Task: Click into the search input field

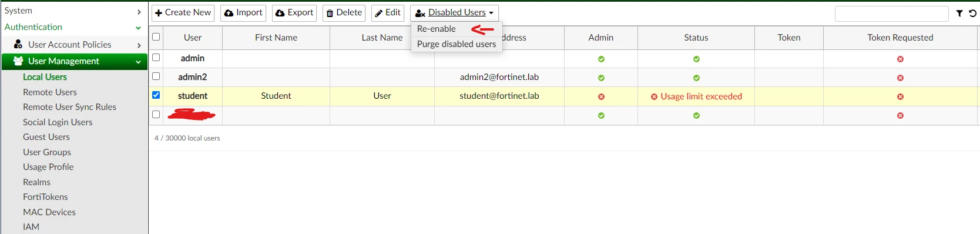Action: pos(891,14)
